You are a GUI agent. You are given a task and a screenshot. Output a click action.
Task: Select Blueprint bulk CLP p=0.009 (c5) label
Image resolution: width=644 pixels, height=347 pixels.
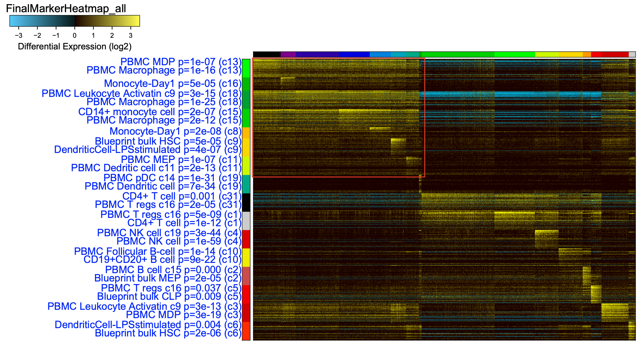(169, 296)
